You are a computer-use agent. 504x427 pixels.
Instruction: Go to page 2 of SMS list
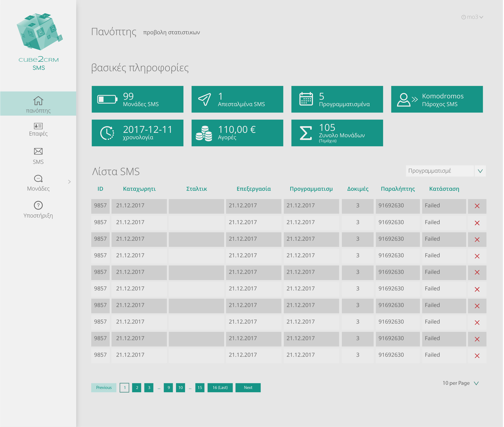click(x=137, y=388)
